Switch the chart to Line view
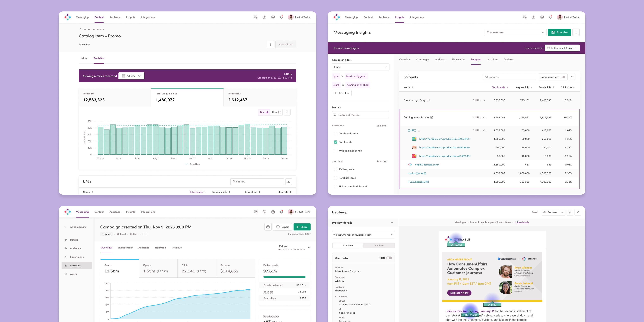The image size is (644, 322). click(276, 112)
